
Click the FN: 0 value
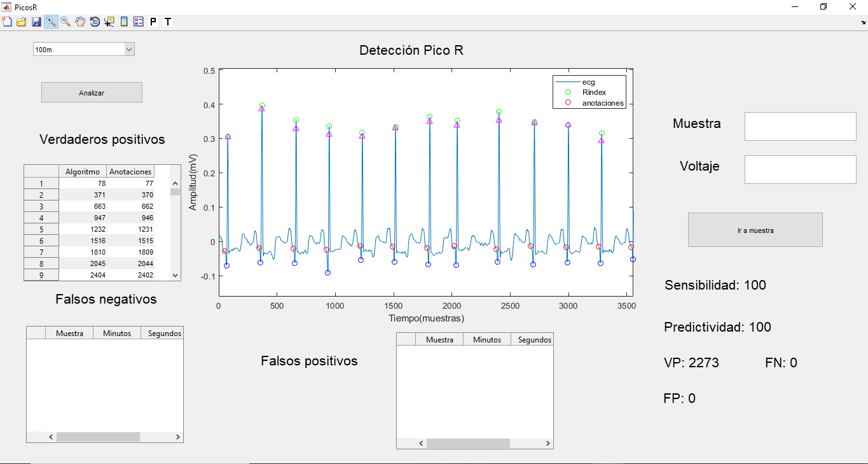point(781,363)
